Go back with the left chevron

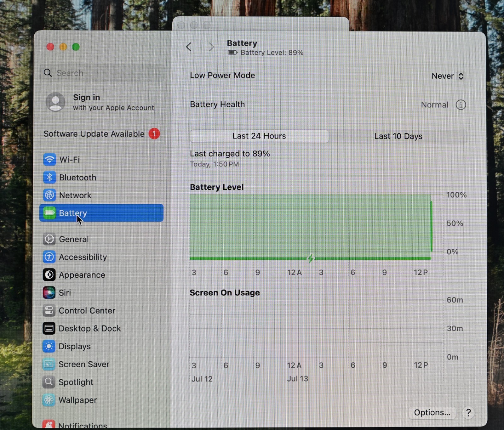coord(189,47)
